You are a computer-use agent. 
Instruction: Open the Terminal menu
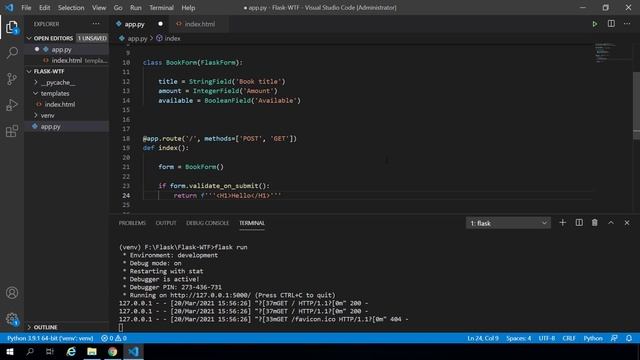pos(161,8)
